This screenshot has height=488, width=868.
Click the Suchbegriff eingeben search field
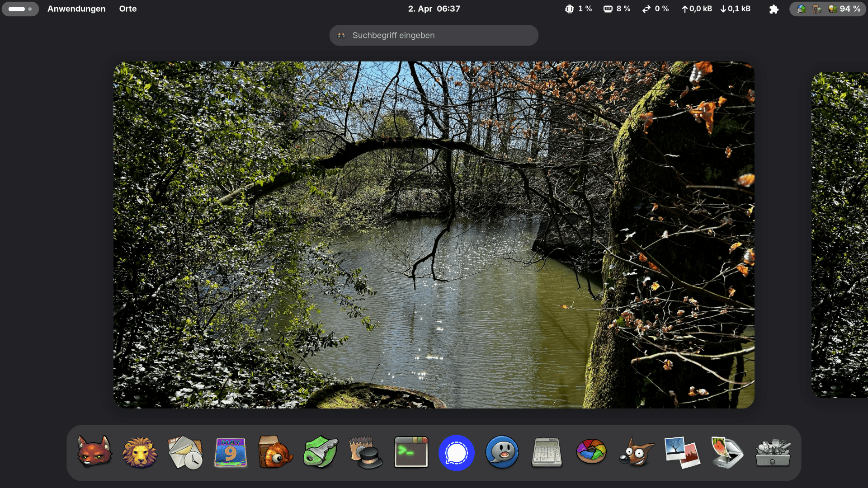(x=434, y=35)
